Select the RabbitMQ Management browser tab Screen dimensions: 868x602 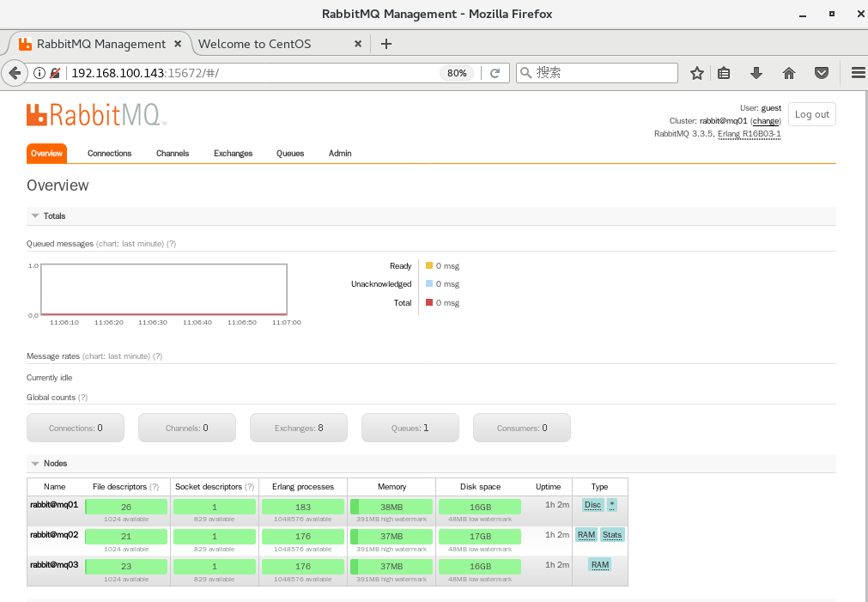[100, 44]
